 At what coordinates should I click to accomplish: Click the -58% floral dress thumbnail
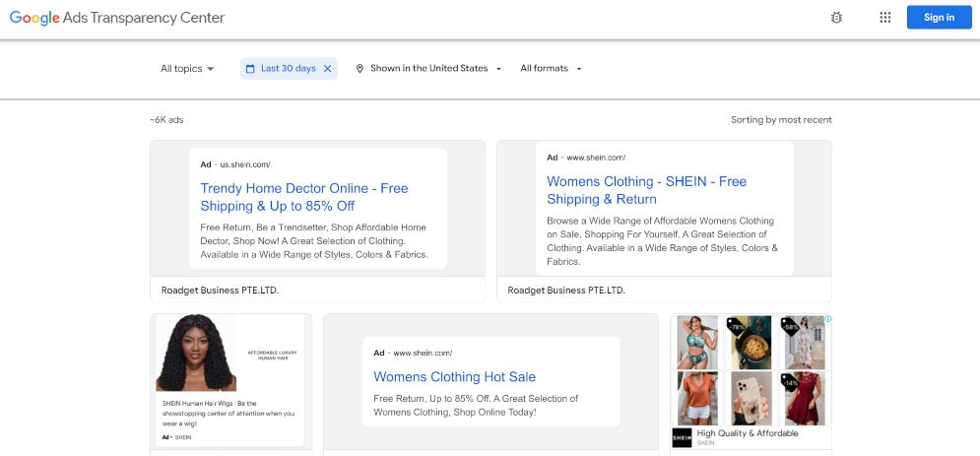tap(805, 343)
